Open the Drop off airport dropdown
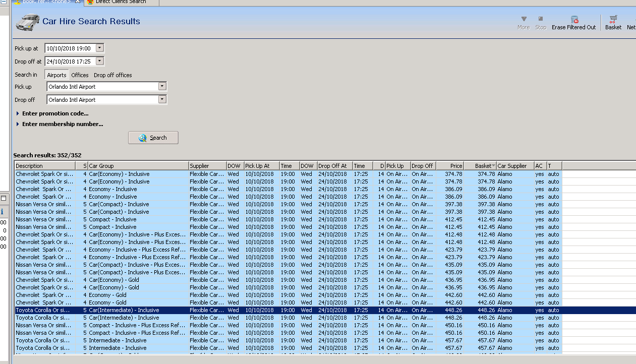 [x=162, y=100]
